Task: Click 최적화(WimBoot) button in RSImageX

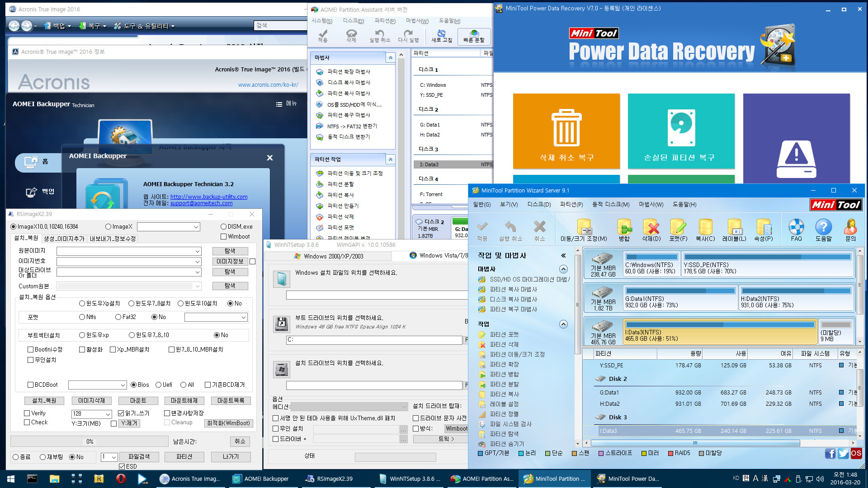Action: (x=228, y=423)
